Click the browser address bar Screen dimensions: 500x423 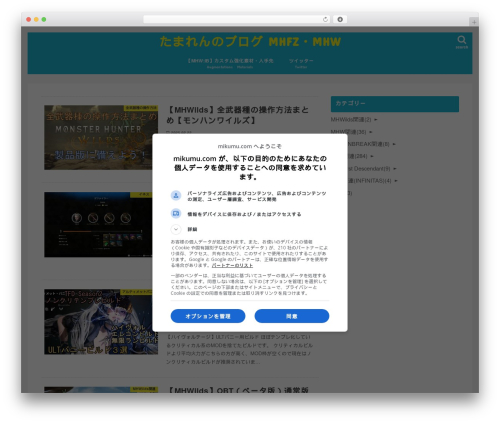pyautogui.click(x=237, y=20)
